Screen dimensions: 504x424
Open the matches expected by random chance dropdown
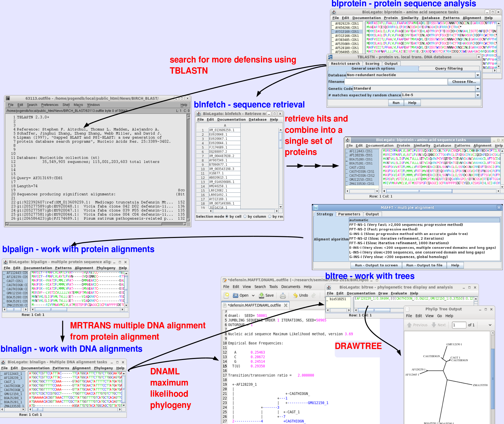point(478,95)
